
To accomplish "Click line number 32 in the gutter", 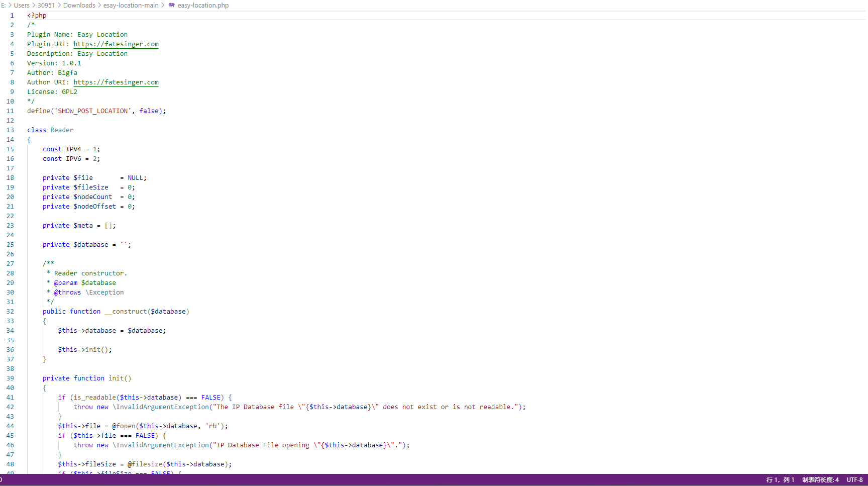I will 10,312.
